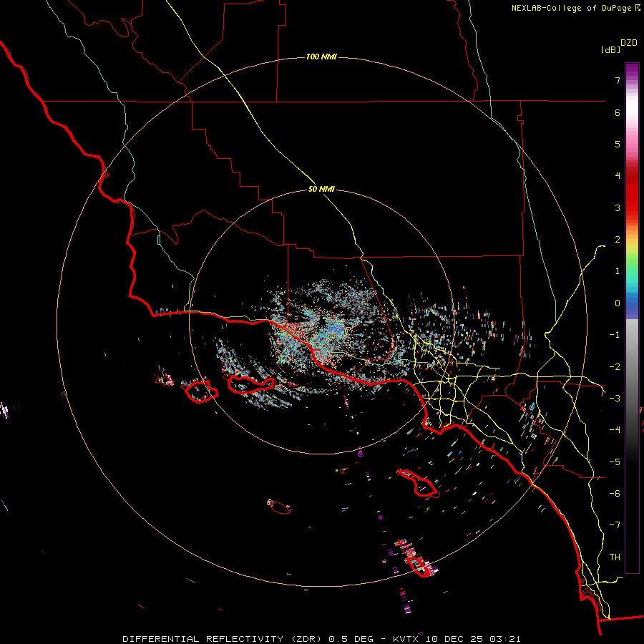Click the TH threshold label on scale
This screenshot has width=644, height=644.
(x=615, y=557)
